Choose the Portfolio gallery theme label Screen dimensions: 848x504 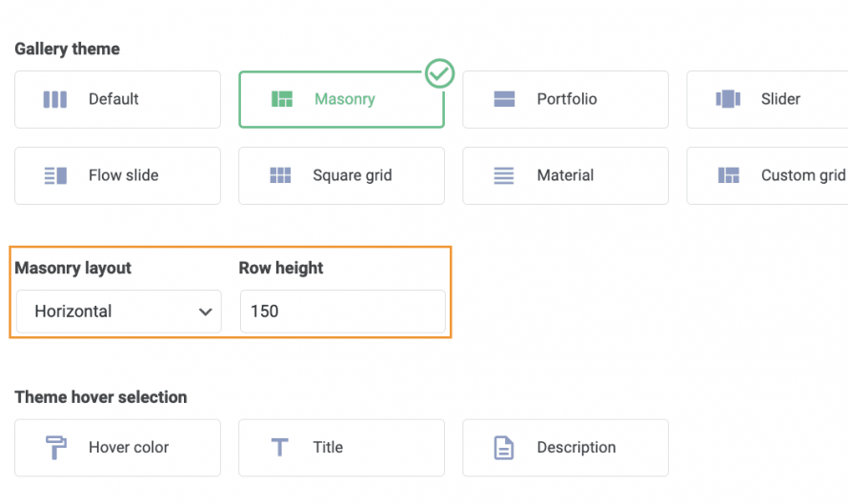pos(567,99)
